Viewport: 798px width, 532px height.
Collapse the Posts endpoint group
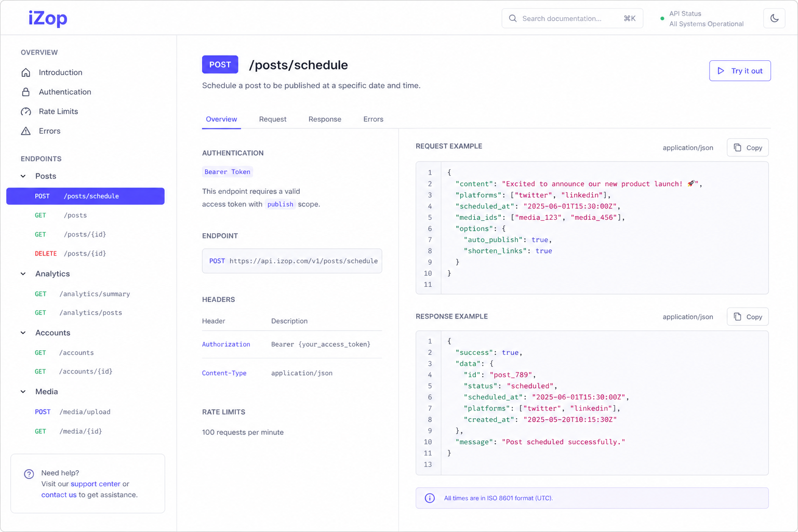pos(23,176)
